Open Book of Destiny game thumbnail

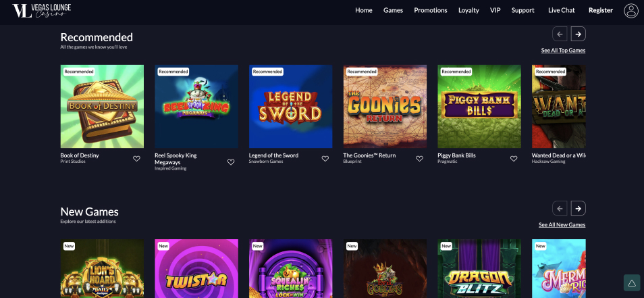[102, 106]
